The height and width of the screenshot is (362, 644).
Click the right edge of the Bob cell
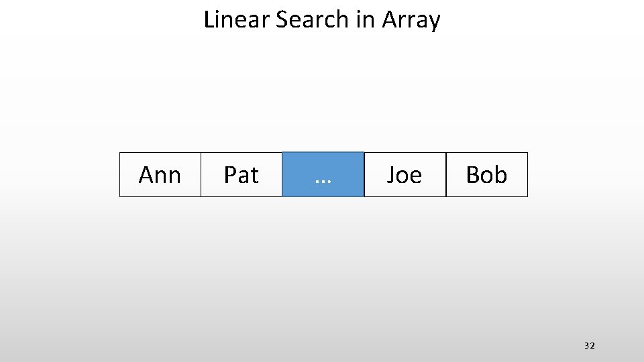tap(527, 174)
